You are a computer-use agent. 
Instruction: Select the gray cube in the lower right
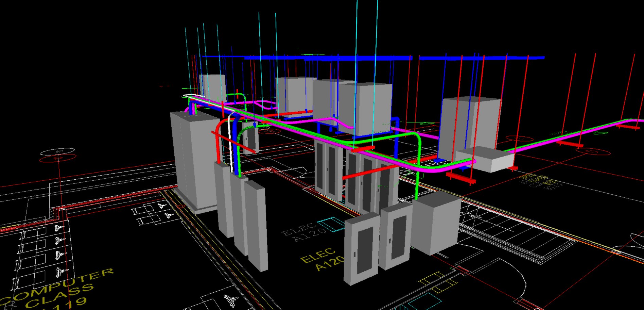click(x=436, y=223)
